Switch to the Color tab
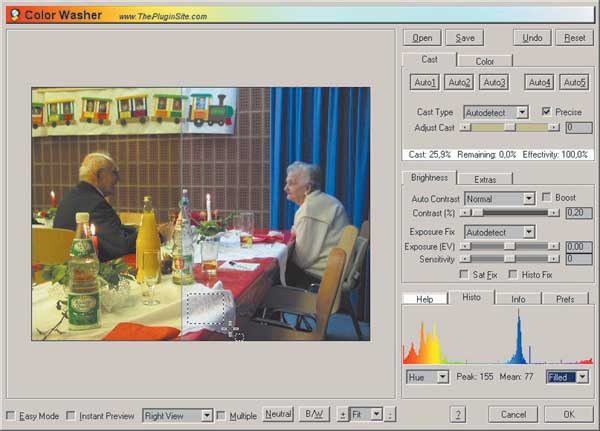This screenshot has height=431, width=600. (x=485, y=61)
